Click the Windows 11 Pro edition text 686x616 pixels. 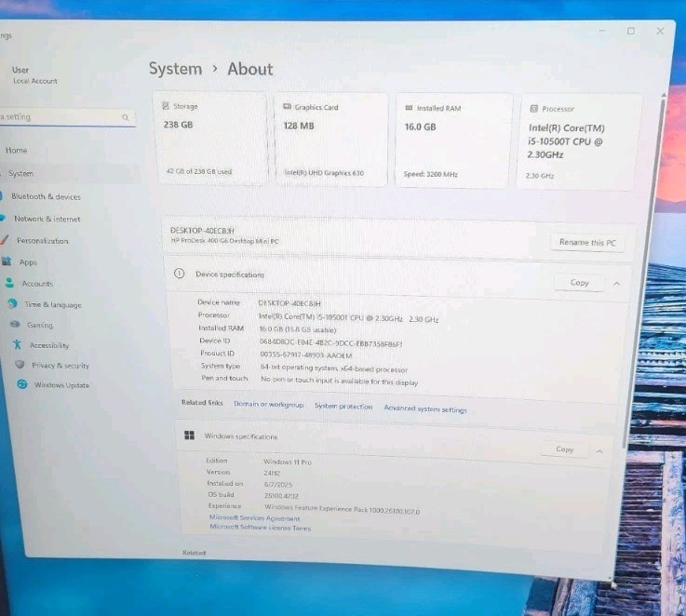click(x=288, y=462)
